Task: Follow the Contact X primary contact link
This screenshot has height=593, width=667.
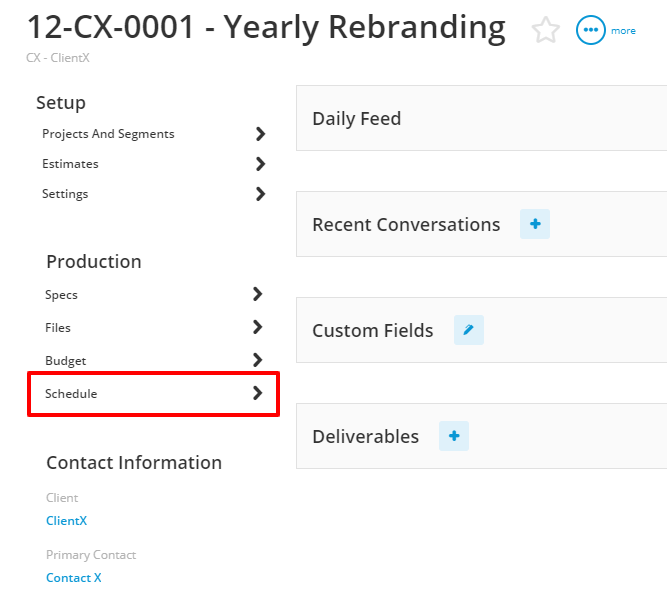Action: click(x=74, y=578)
